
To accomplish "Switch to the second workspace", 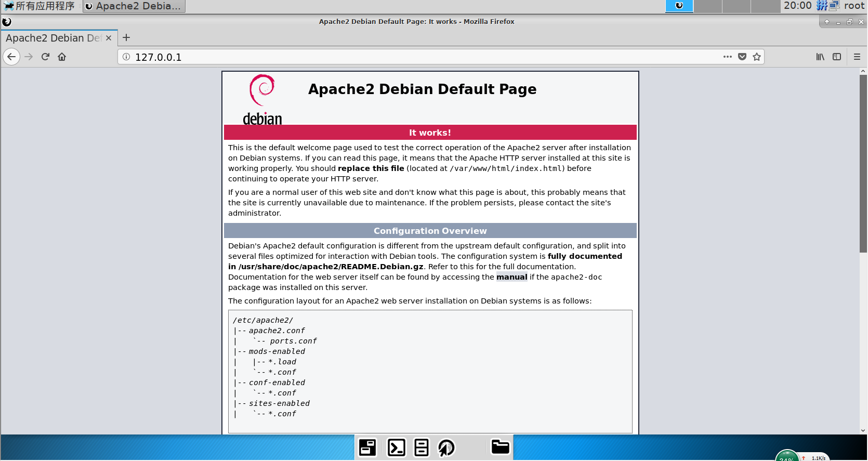I will 708,6.
